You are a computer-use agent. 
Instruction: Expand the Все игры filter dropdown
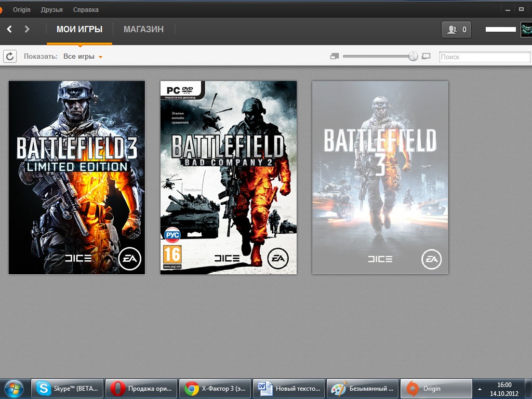83,56
